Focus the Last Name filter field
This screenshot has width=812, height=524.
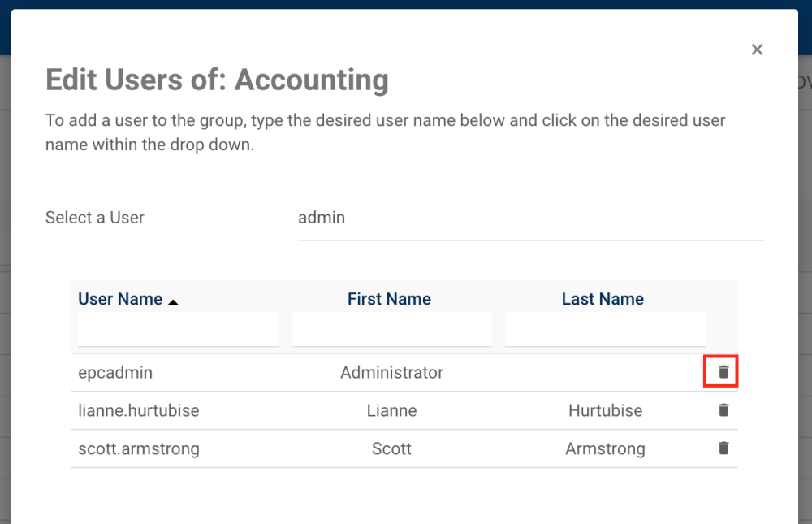[605, 328]
